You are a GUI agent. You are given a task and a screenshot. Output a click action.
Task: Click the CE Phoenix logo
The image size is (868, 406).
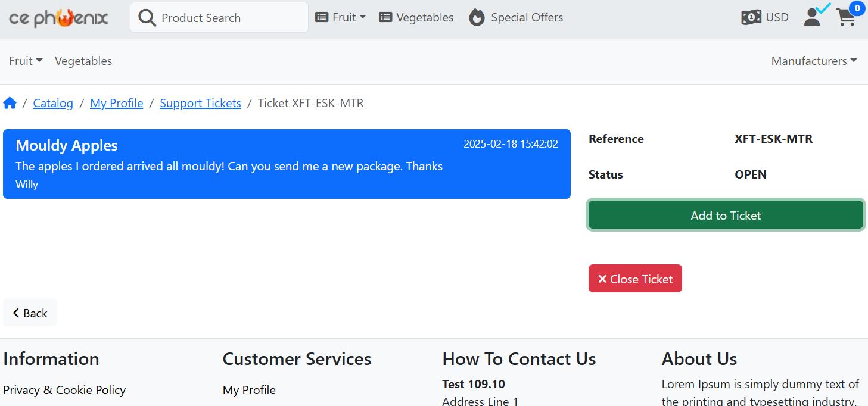point(58,18)
